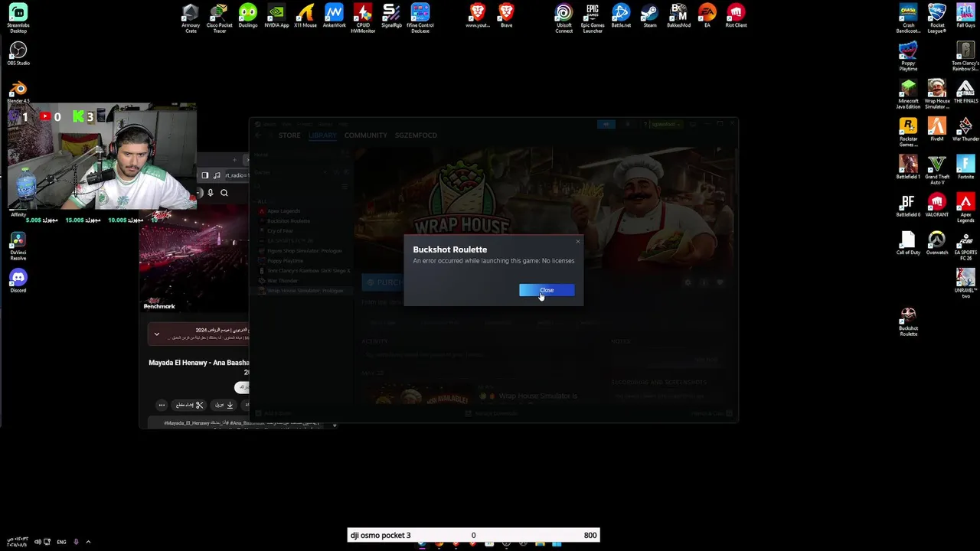This screenshot has width=980, height=551.
Task: Select EA SPORTS FC 26 desktop icon
Action: click(x=965, y=246)
